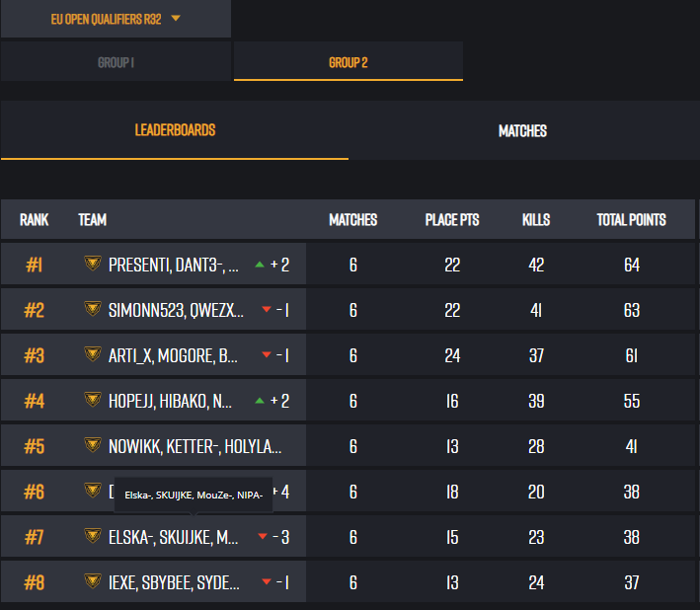Sort by MATCHES column header
The image size is (700, 610).
pyautogui.click(x=353, y=219)
